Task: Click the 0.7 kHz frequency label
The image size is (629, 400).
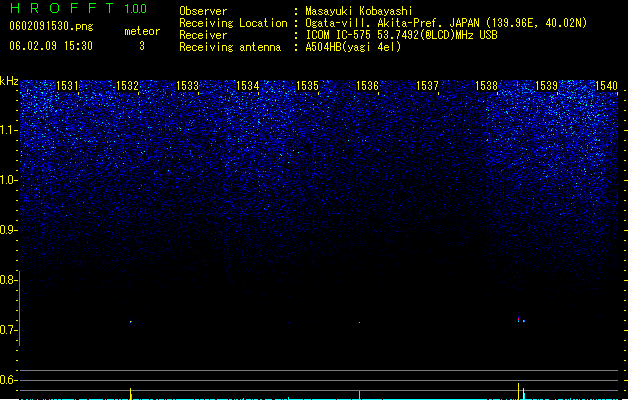Action: [x=7, y=330]
